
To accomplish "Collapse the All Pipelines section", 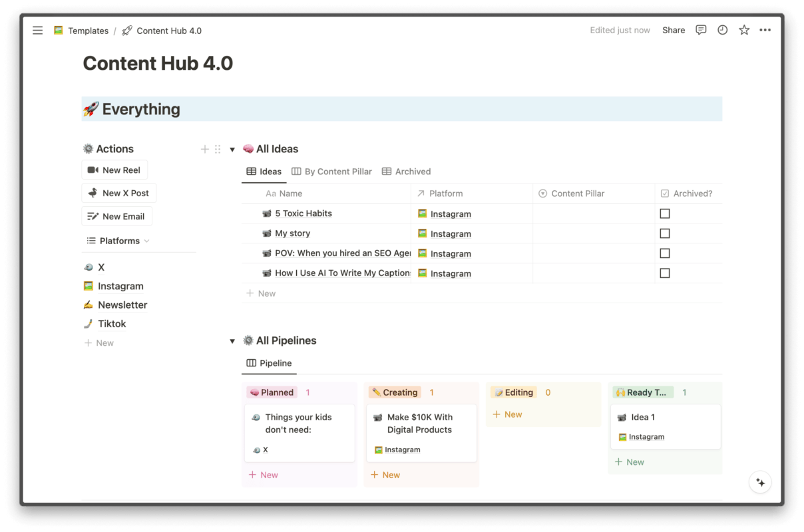I will pos(232,340).
